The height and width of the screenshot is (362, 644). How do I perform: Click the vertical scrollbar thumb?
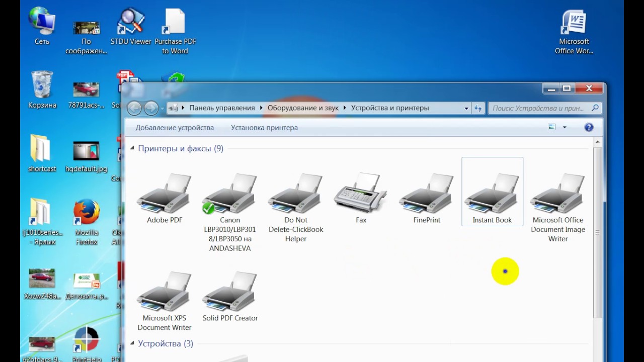coord(597,232)
